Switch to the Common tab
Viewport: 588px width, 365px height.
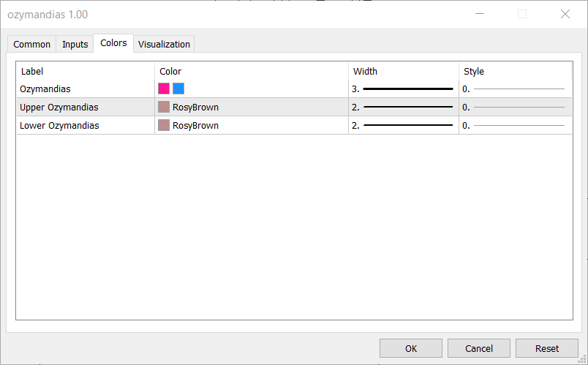point(32,45)
